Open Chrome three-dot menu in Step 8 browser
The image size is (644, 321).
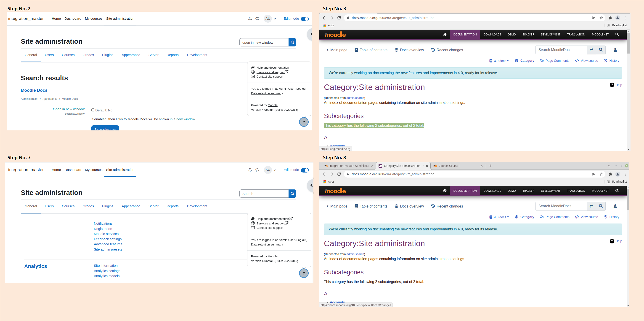[625, 174]
